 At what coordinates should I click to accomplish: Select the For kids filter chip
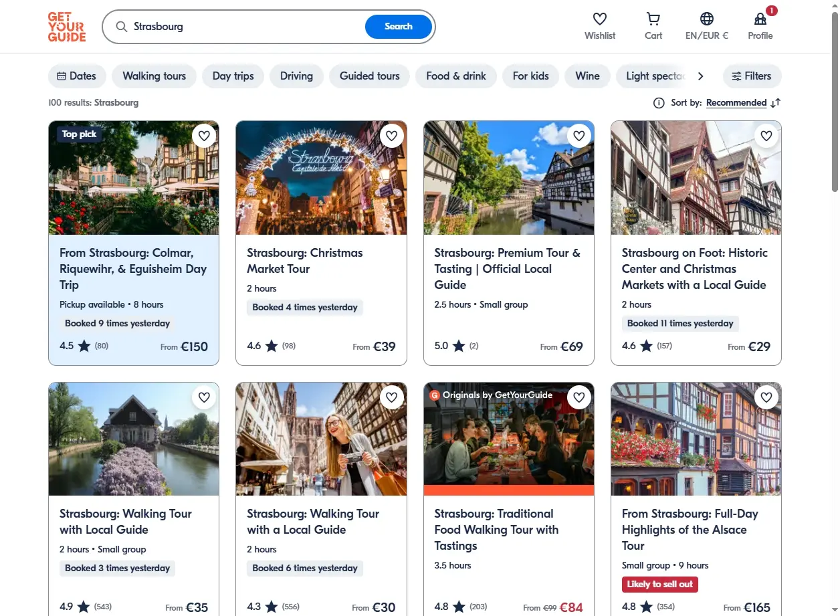click(x=531, y=76)
